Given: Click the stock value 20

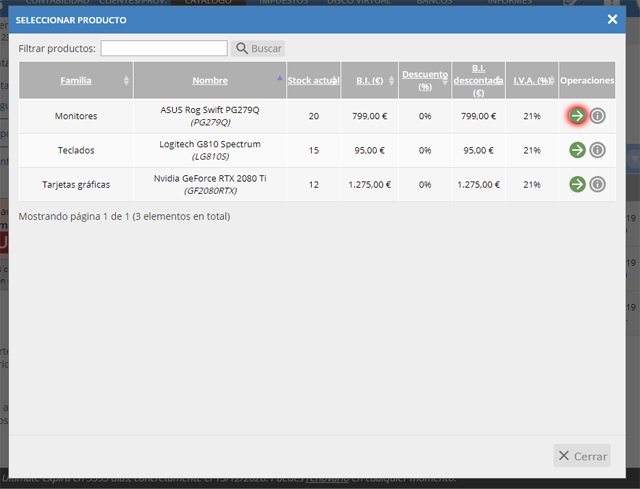Looking at the screenshot, I should pos(313,116).
